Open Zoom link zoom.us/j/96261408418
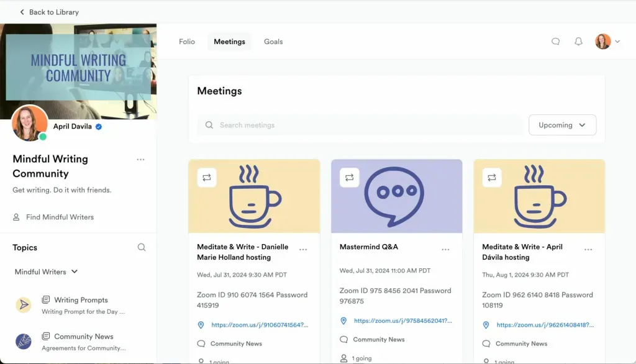636x364 pixels. (545, 325)
